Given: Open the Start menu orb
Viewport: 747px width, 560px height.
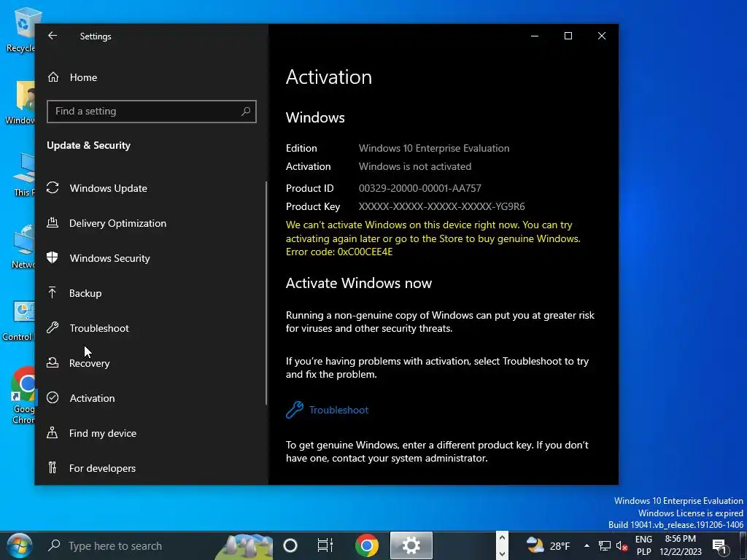Looking at the screenshot, I should click(20, 545).
